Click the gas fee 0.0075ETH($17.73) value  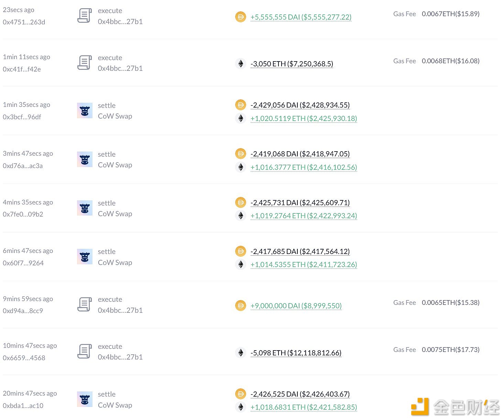point(450,350)
